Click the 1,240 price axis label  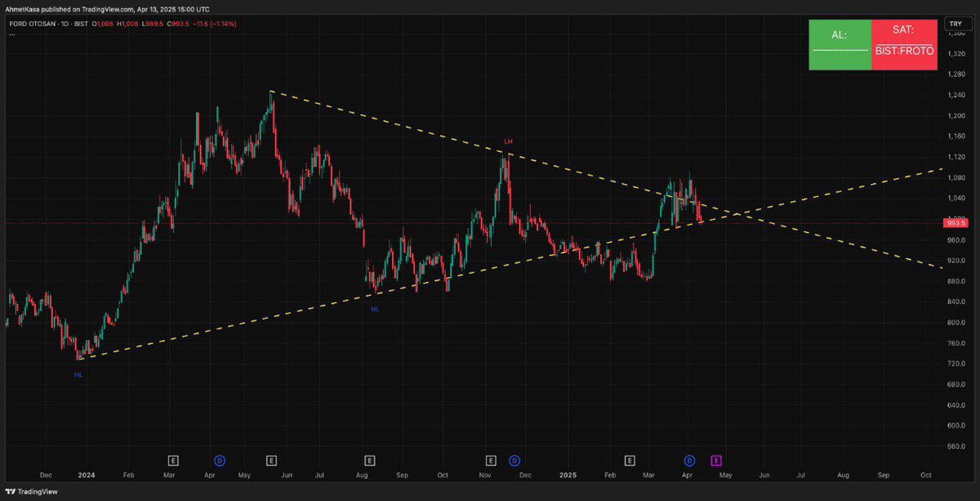[955, 95]
